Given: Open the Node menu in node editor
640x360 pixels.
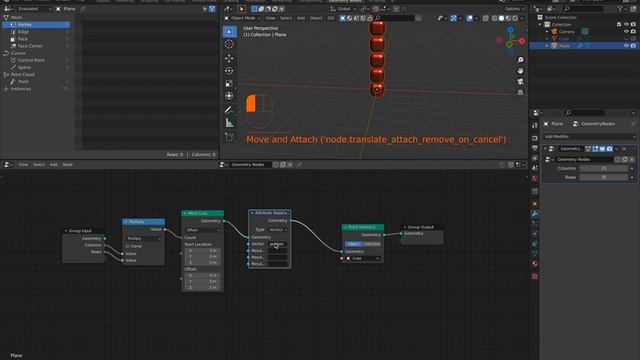Looking at the screenshot, I should coord(67,164).
